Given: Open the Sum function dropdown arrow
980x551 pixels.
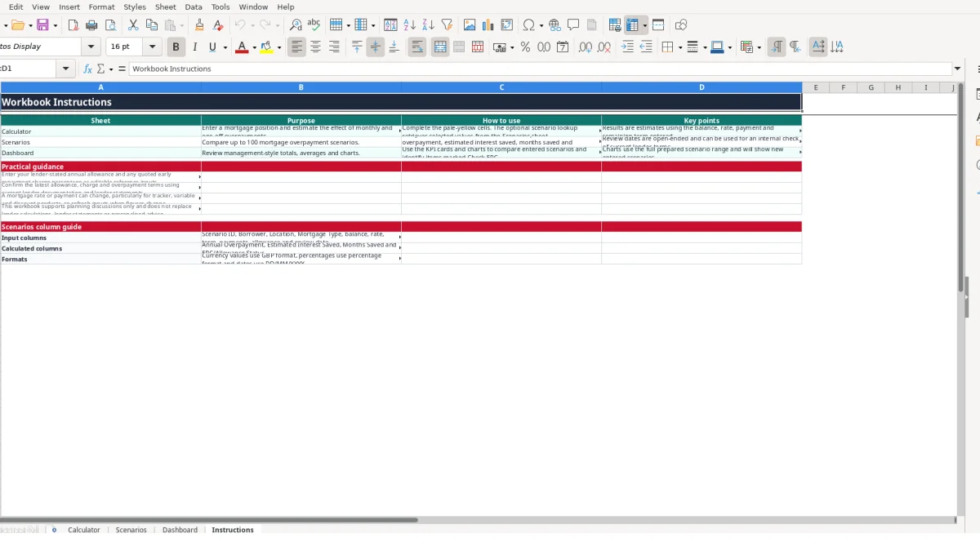Looking at the screenshot, I should click(x=111, y=69).
